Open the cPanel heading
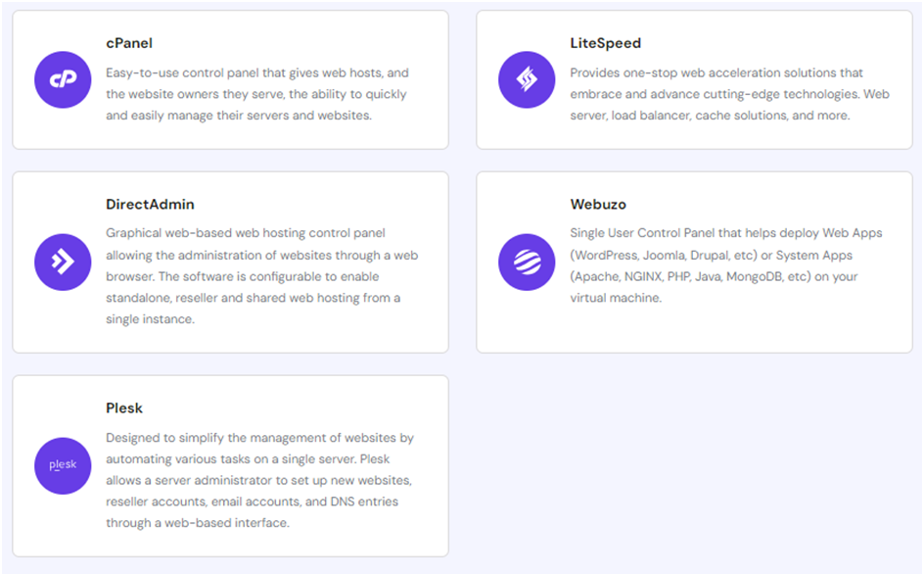Viewport: 924px width, 576px height. click(x=129, y=43)
